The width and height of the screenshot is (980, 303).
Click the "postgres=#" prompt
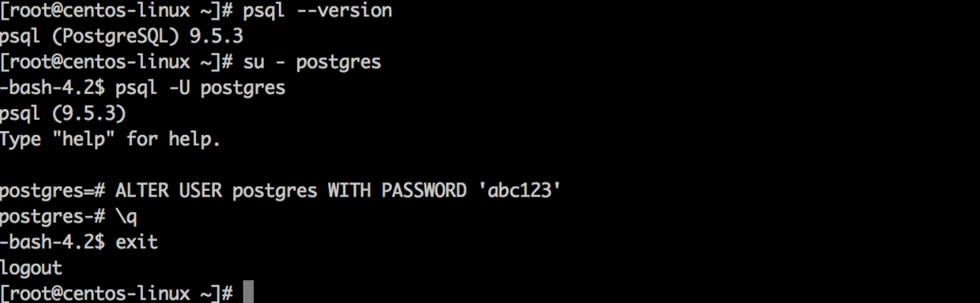coord(52,191)
